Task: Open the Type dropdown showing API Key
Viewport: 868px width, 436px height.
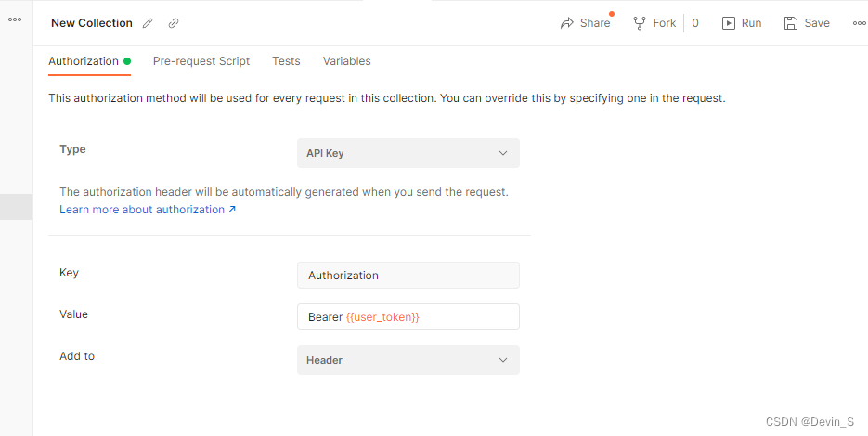Action: point(408,153)
